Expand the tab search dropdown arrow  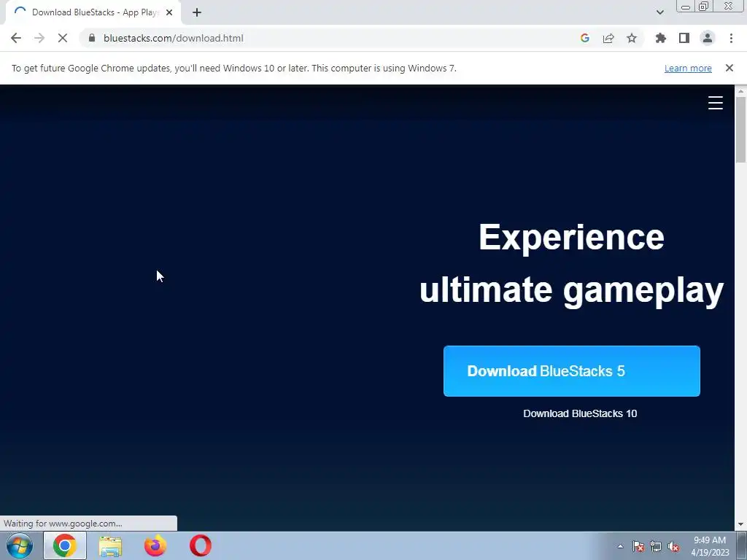tap(659, 12)
